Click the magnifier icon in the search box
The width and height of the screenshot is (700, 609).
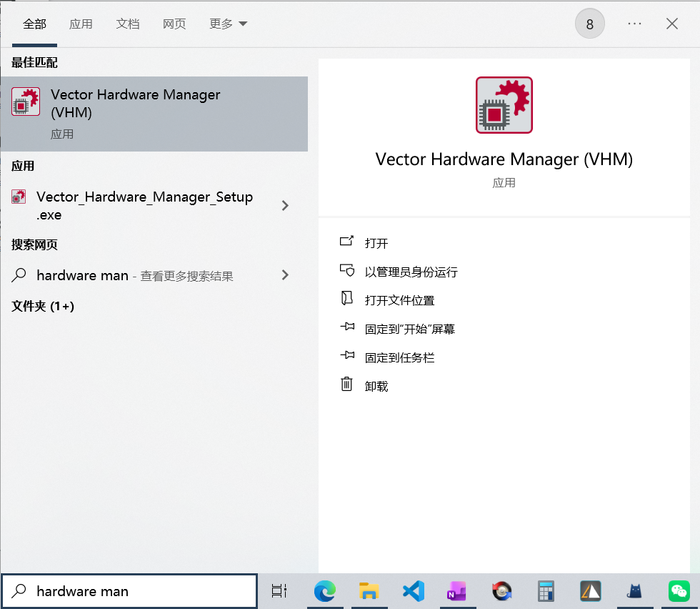point(19,590)
